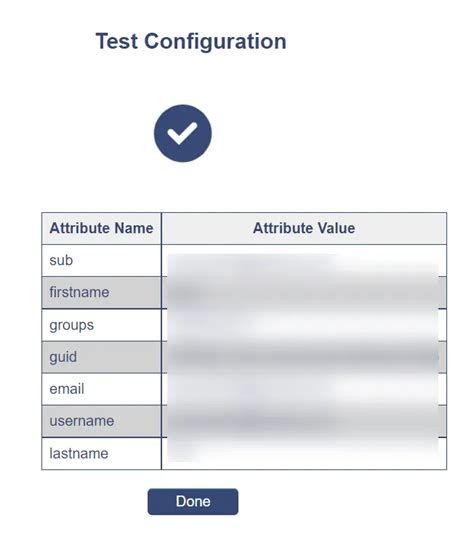
Task: Click the Done button
Action: 193,501
